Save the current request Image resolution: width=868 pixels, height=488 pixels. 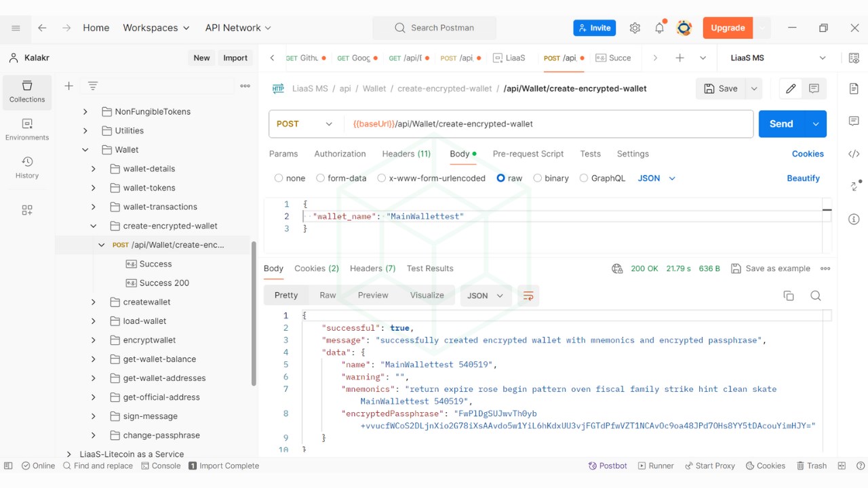[x=721, y=88]
